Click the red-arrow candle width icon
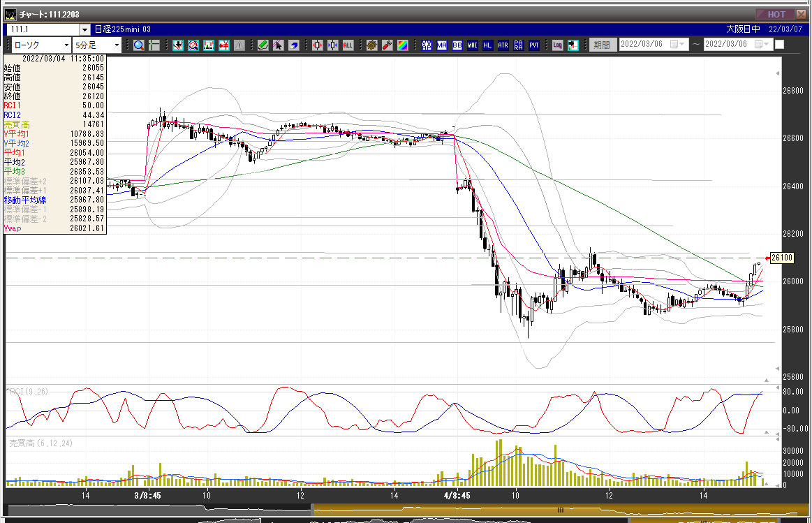Screen dimensions: 812x523 coord(317,45)
